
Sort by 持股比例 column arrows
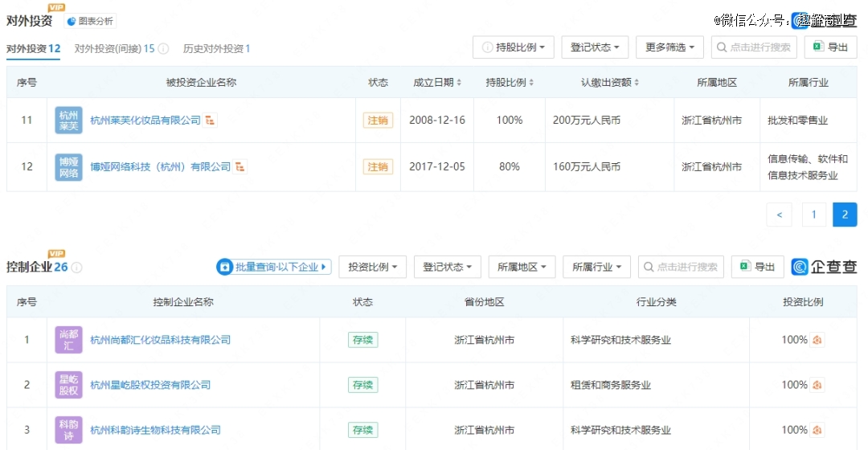pos(531,83)
